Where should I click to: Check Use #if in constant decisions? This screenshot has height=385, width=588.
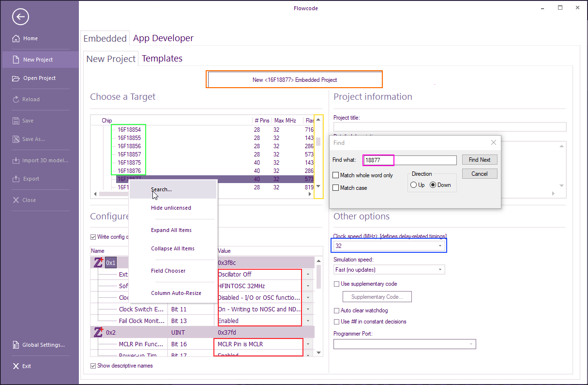[337, 322]
